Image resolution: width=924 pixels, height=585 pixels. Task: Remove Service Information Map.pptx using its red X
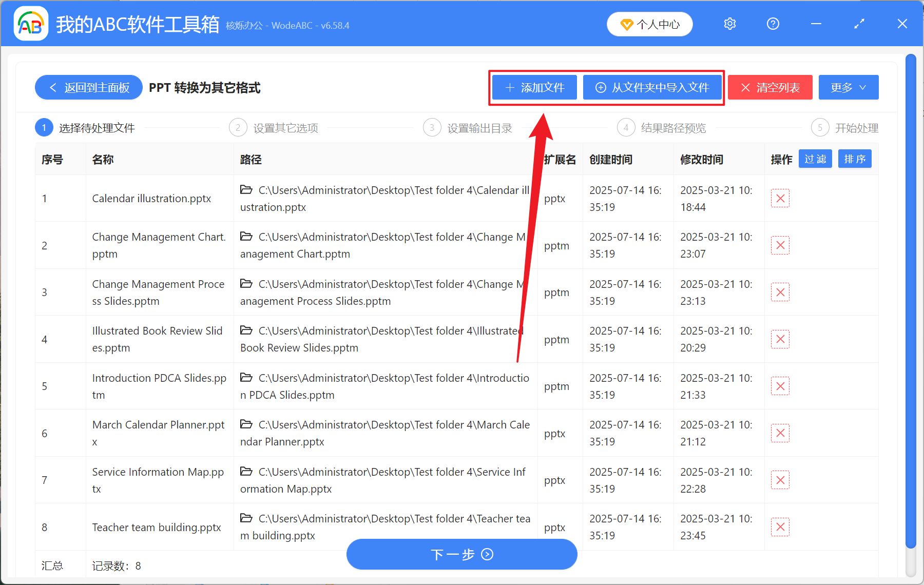point(780,480)
